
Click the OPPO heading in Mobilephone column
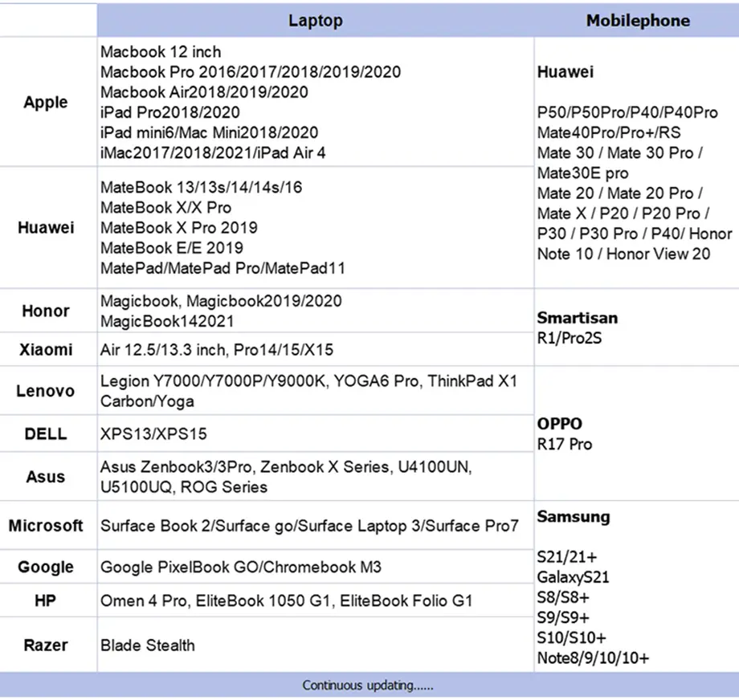click(560, 424)
